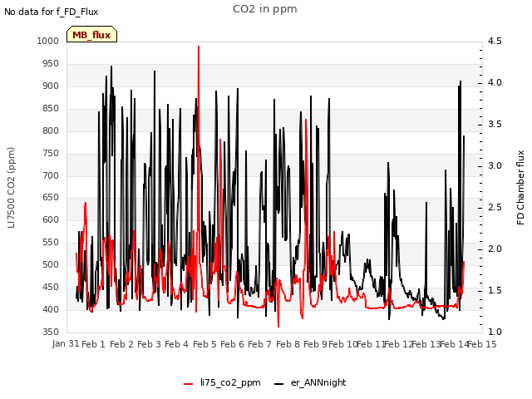The image size is (532, 399).
Task: Click the 2.0 right-axis tick label
Action: click(495, 249)
